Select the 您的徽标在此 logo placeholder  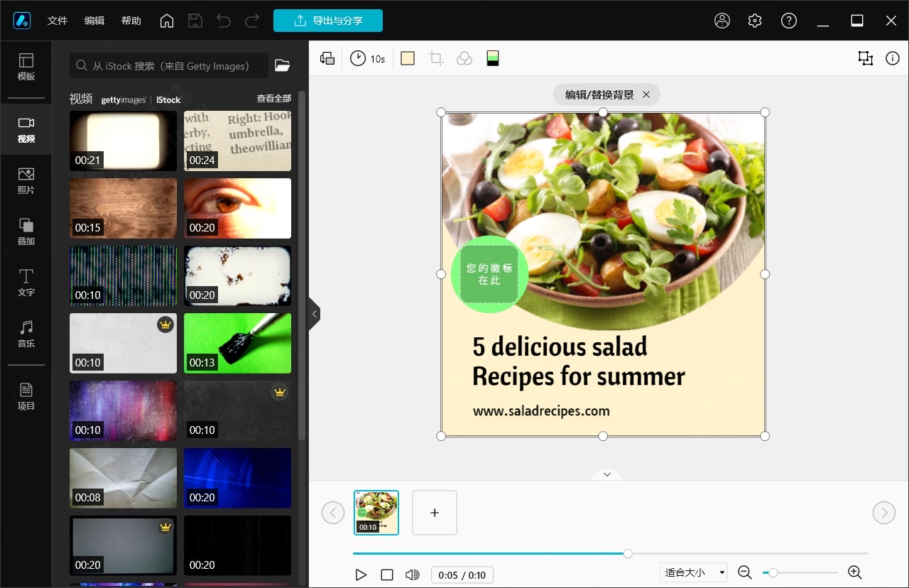[489, 274]
